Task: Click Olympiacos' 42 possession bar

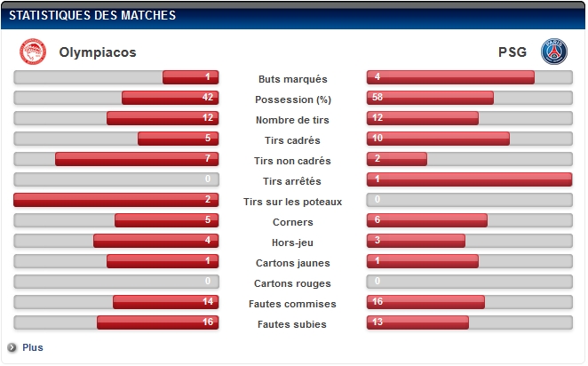Action: pyautogui.click(x=171, y=98)
